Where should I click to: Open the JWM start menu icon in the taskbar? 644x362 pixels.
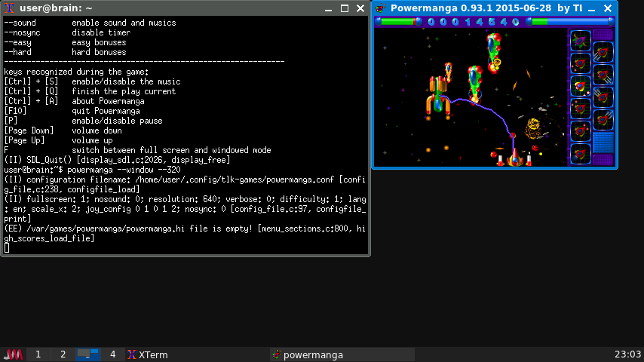tap(14, 354)
